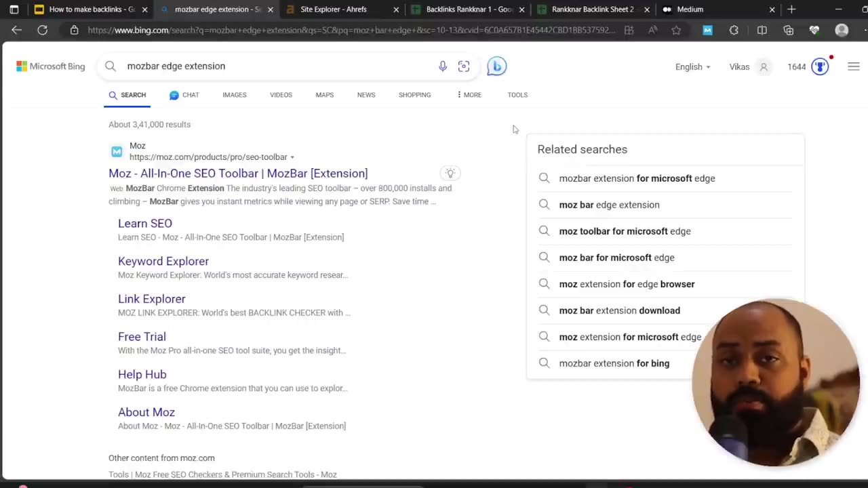Open the CHAT search tab
The image size is (868, 488).
coord(184,95)
